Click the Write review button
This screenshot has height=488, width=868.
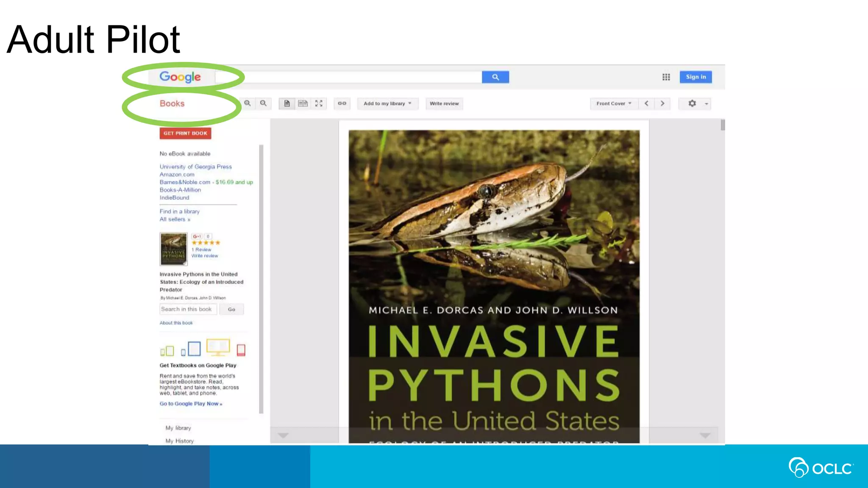click(444, 103)
